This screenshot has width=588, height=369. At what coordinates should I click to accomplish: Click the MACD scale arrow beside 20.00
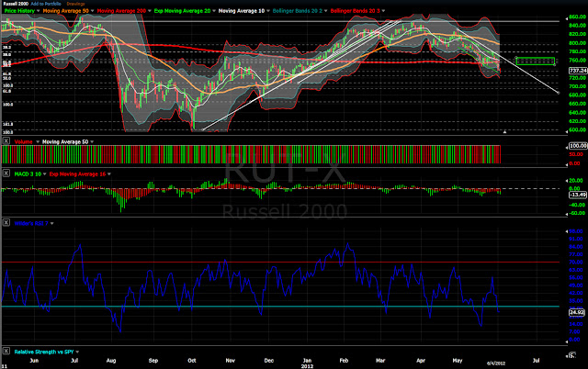tap(567, 181)
